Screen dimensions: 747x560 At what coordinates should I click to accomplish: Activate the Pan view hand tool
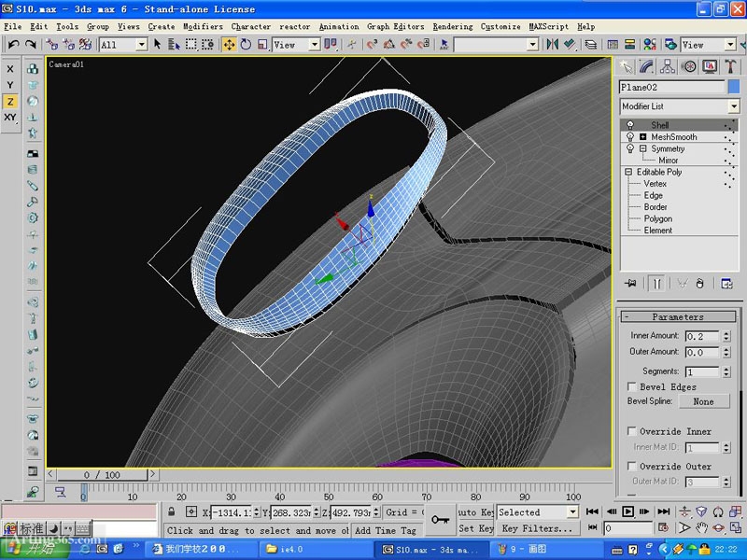[x=703, y=527]
